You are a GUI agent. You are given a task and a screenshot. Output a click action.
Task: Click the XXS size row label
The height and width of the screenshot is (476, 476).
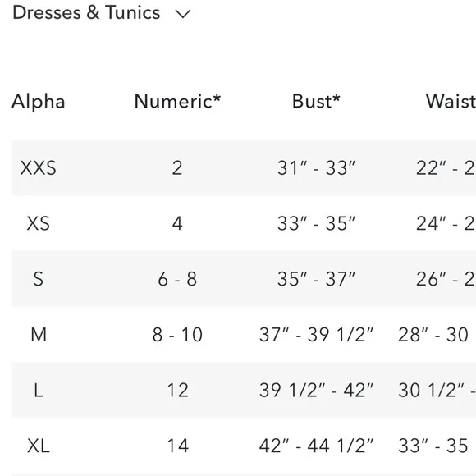coord(39,168)
